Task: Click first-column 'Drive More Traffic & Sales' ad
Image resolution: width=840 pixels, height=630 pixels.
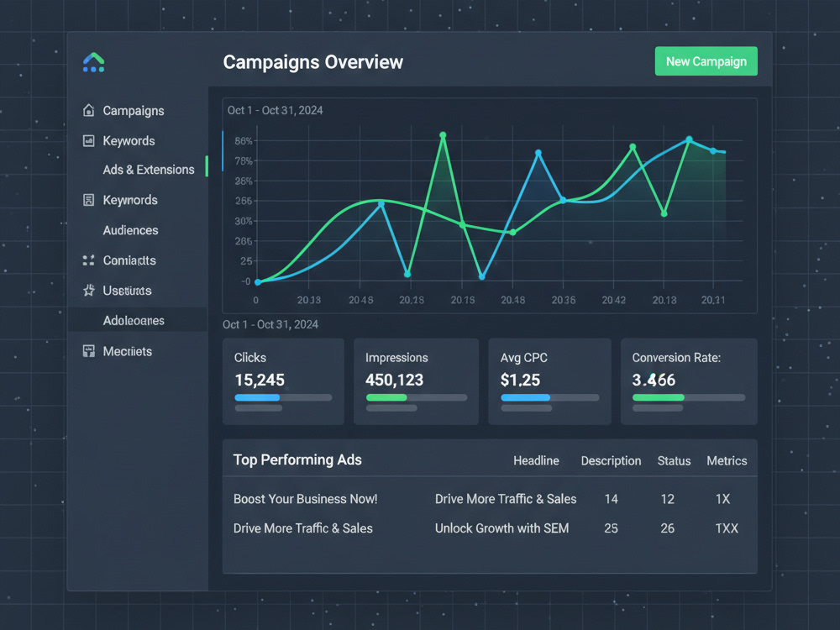Action: tap(302, 528)
